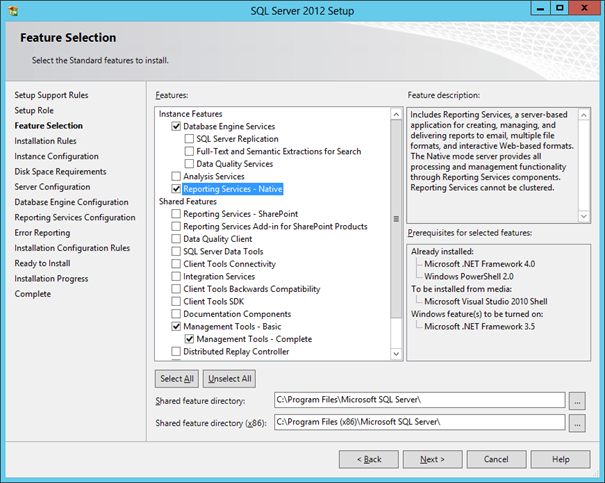Viewport: 605px width, 483px height.
Task: Click feature description scroll up arrow
Action: pos(584,115)
